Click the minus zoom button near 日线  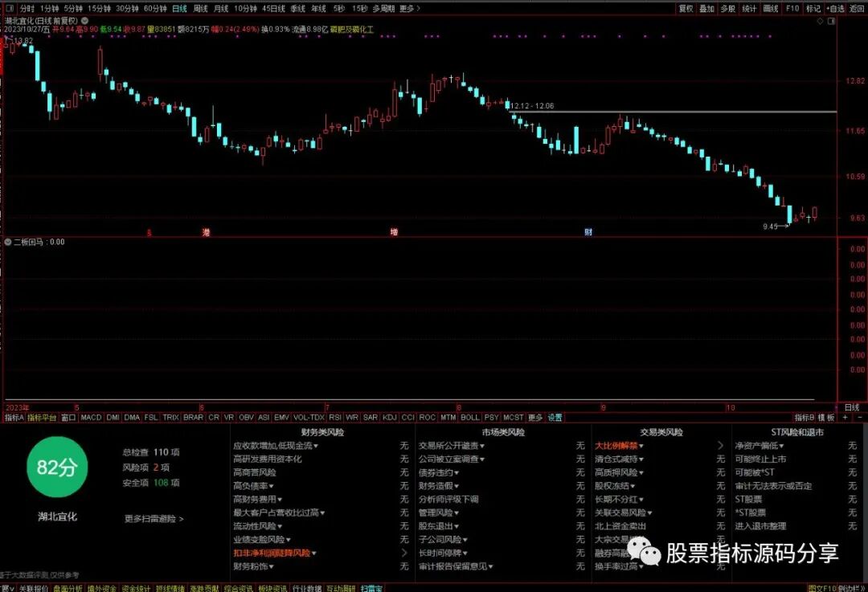coord(860,418)
